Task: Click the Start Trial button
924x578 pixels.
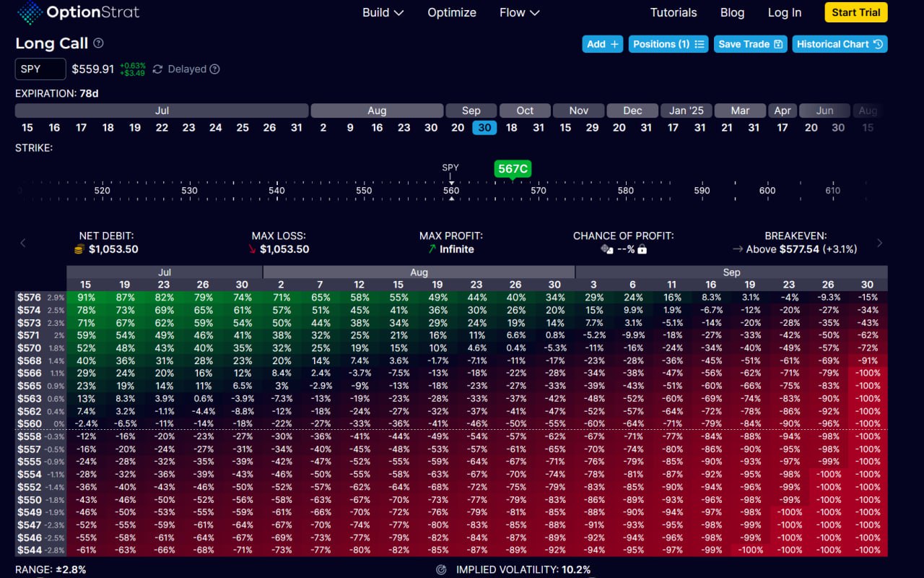Action: [x=855, y=12]
